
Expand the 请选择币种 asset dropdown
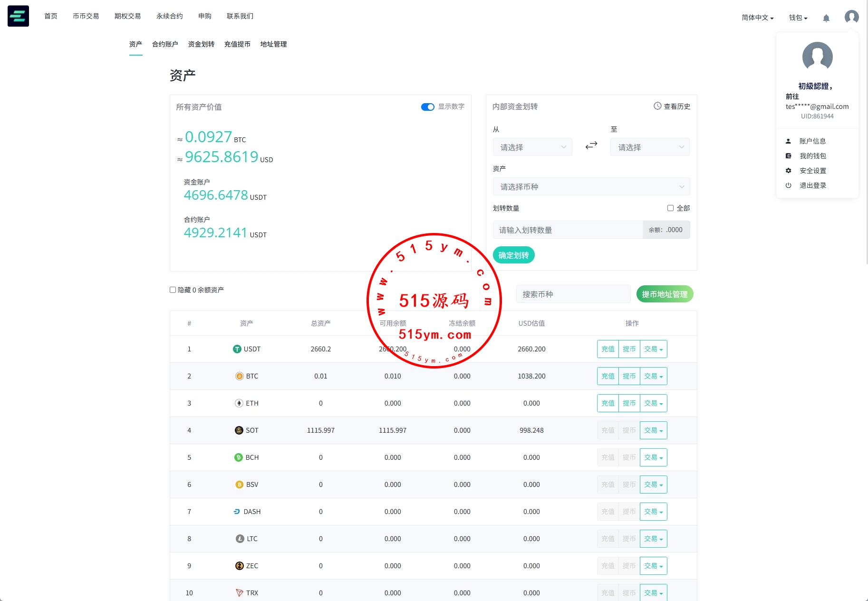pyautogui.click(x=591, y=187)
